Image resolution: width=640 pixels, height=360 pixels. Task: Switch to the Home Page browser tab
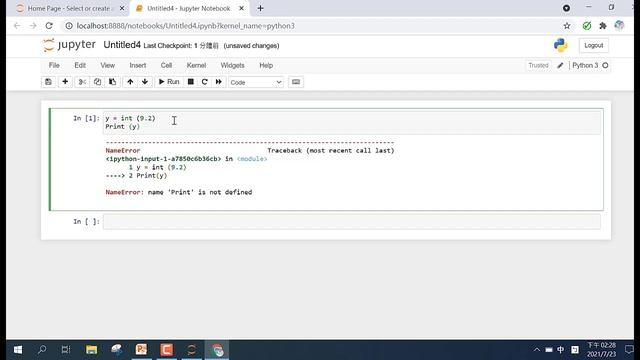[69, 9]
